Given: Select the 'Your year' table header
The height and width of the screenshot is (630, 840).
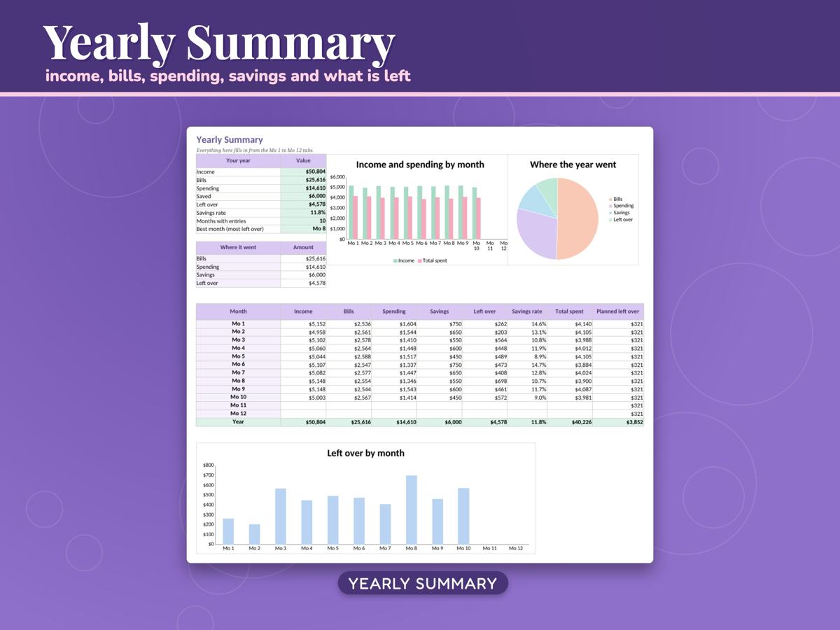Looking at the screenshot, I should [238, 161].
